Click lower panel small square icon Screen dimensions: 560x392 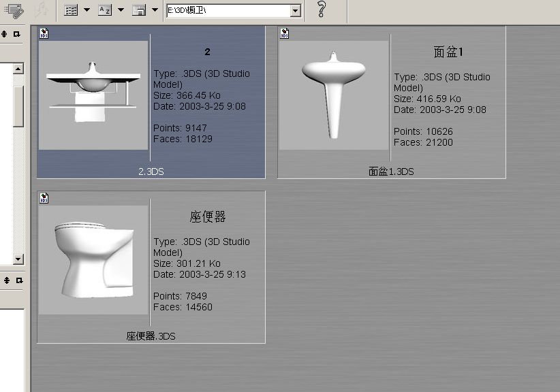click(x=19, y=280)
